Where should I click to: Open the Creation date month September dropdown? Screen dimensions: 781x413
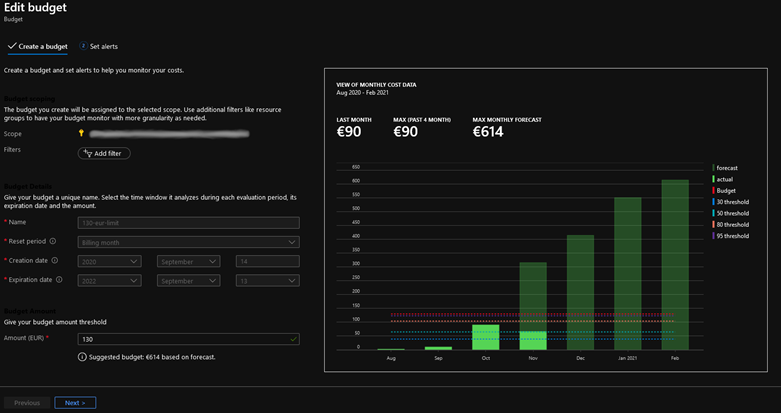(188, 262)
